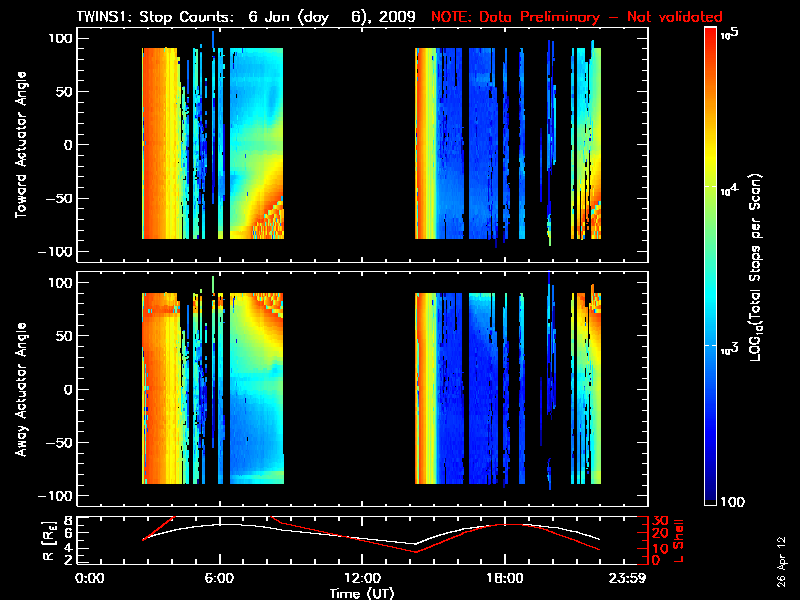Viewport: 800px width, 600px height.
Task: Click the '100' label below the color bar
Action: 733,500
